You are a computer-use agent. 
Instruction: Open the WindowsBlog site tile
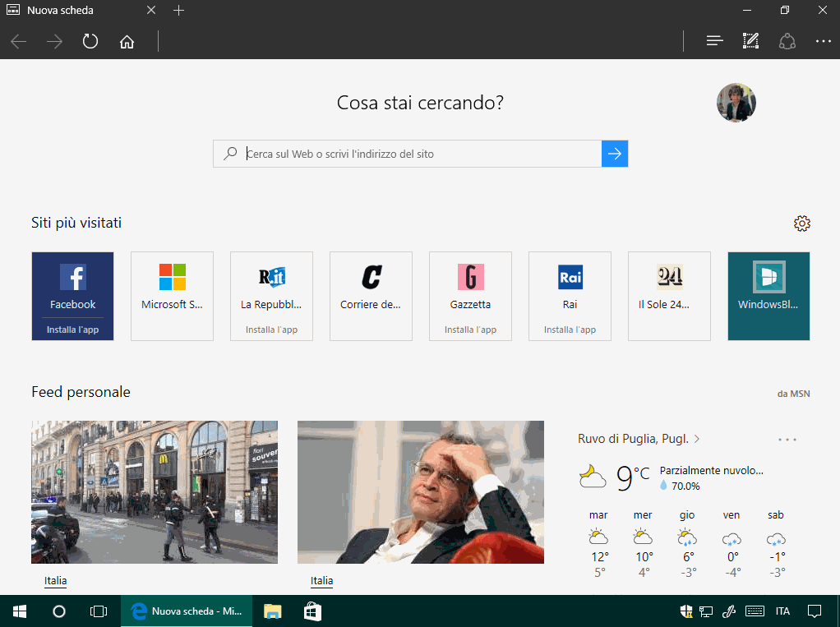coord(768,296)
